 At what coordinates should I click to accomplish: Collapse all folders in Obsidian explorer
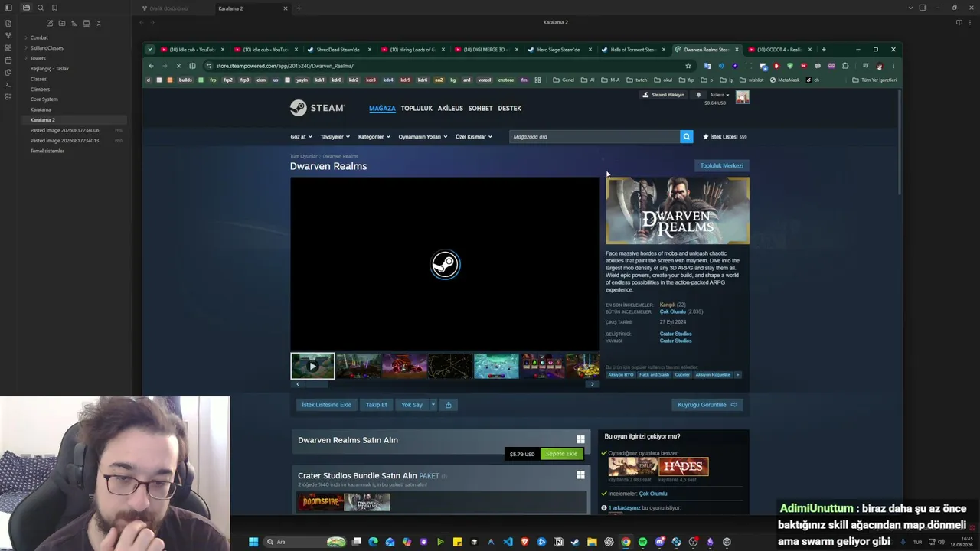tap(99, 23)
